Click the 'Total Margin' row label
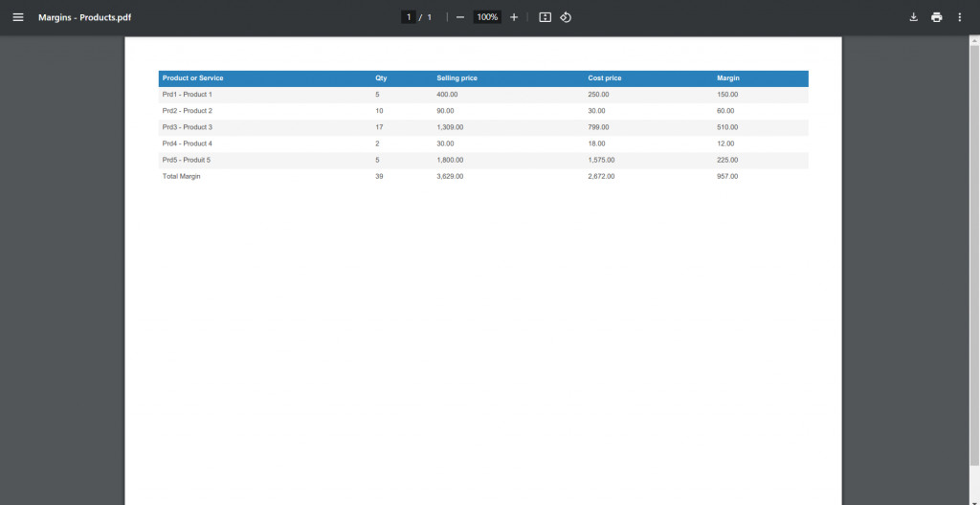Image resolution: width=980 pixels, height=505 pixels. click(x=181, y=176)
